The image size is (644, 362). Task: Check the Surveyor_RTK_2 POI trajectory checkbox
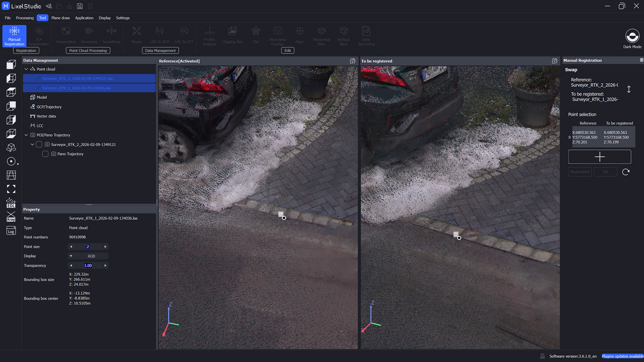click(39, 144)
